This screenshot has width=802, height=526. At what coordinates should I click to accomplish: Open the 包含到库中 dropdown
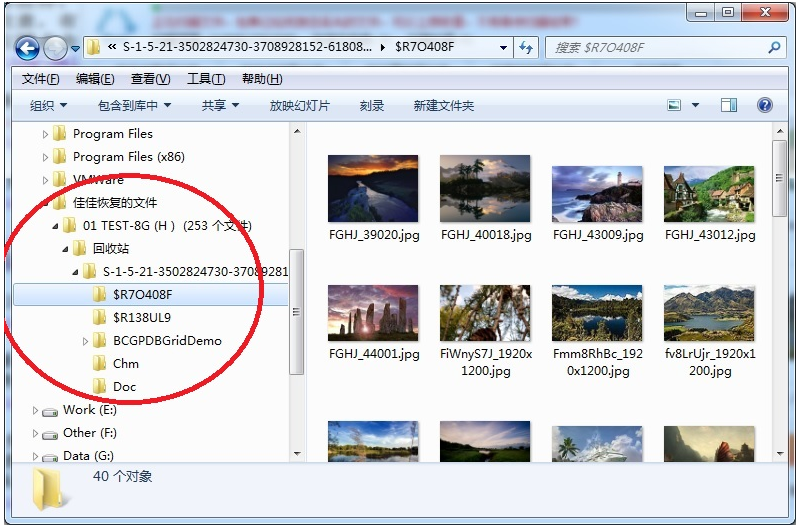point(134,105)
